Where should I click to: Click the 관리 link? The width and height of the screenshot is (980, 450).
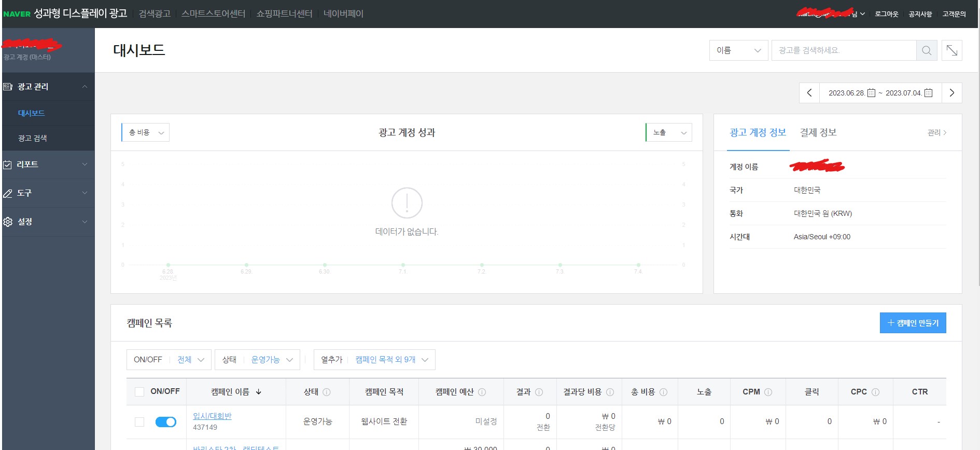(937, 133)
